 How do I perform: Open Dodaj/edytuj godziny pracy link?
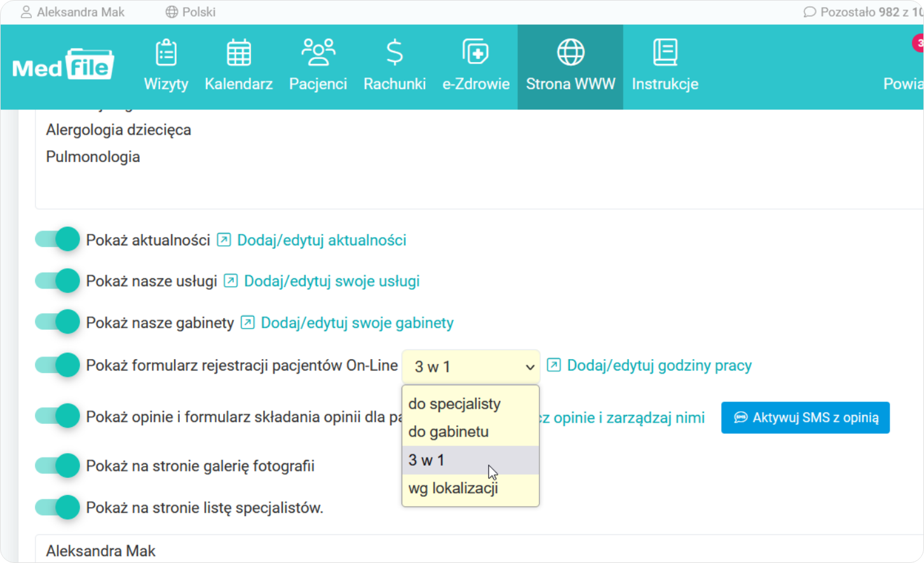659,366
